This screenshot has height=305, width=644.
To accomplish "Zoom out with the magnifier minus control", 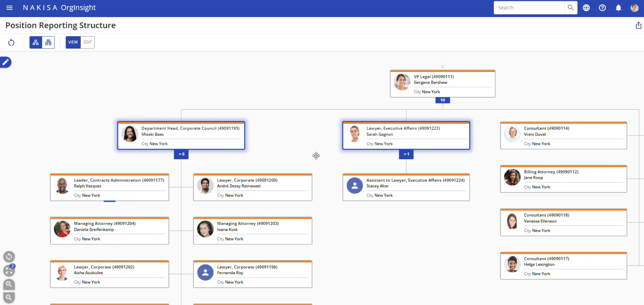I will click(9, 298).
